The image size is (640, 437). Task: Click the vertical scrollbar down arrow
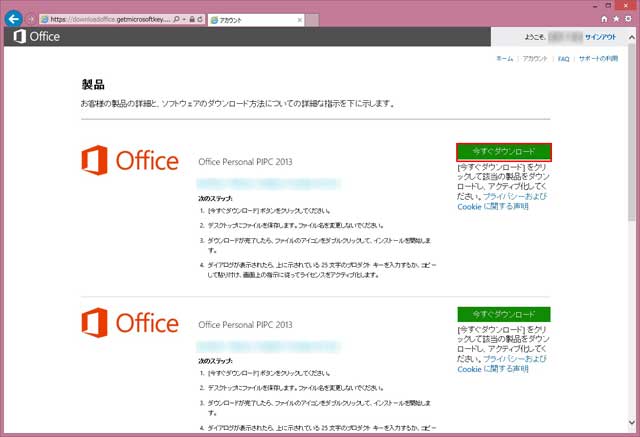(632, 431)
